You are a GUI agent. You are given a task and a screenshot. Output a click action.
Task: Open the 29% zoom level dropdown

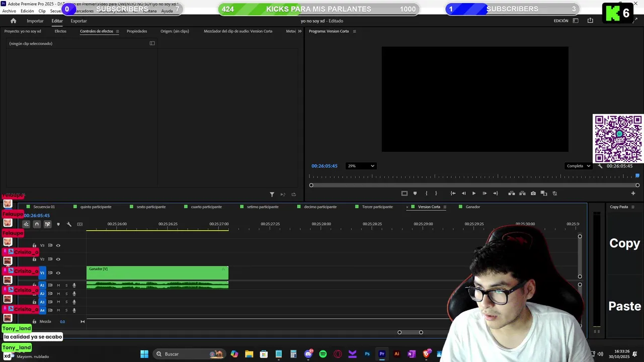[361, 166]
